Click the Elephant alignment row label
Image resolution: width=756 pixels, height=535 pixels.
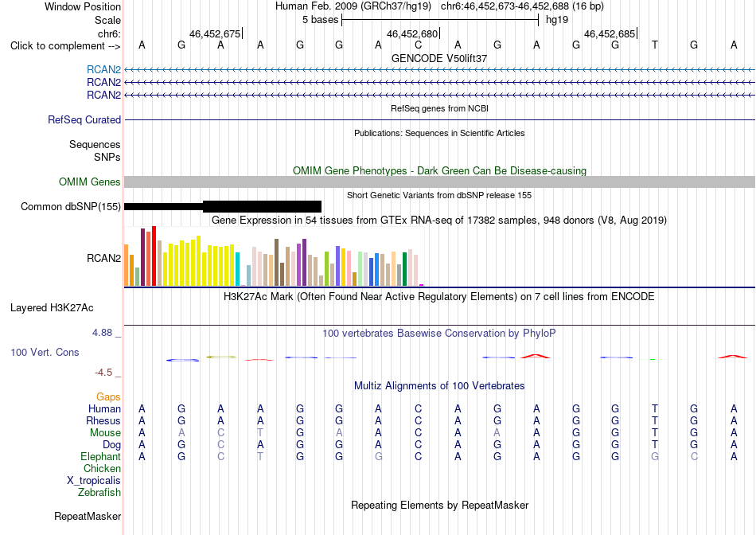(100, 456)
